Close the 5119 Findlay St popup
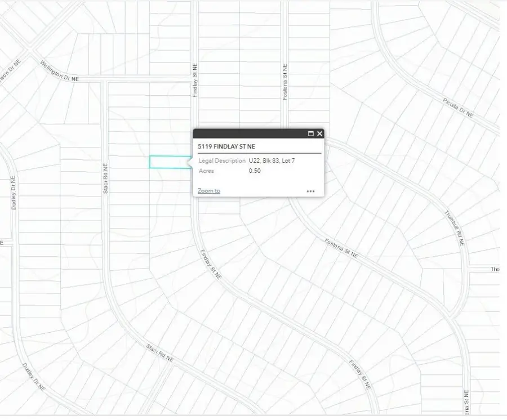This screenshot has width=507, height=420. (319, 133)
